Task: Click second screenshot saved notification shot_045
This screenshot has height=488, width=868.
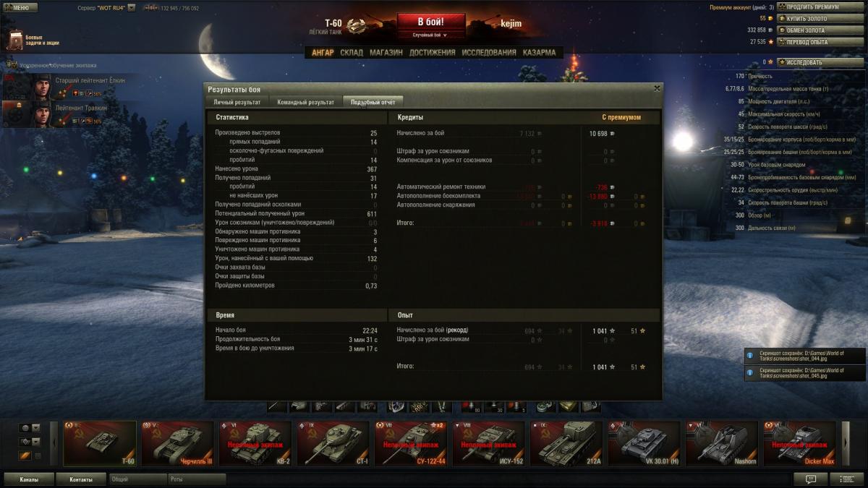Action: (x=804, y=373)
